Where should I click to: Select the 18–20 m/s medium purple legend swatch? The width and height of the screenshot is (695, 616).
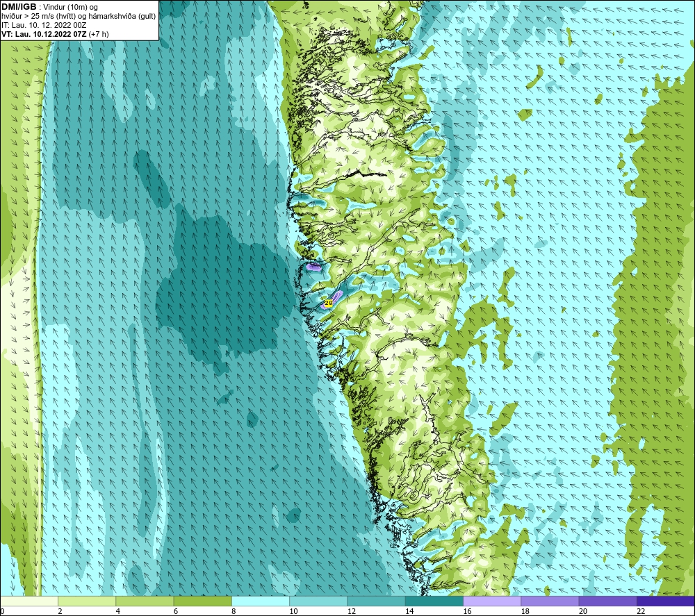(550, 601)
